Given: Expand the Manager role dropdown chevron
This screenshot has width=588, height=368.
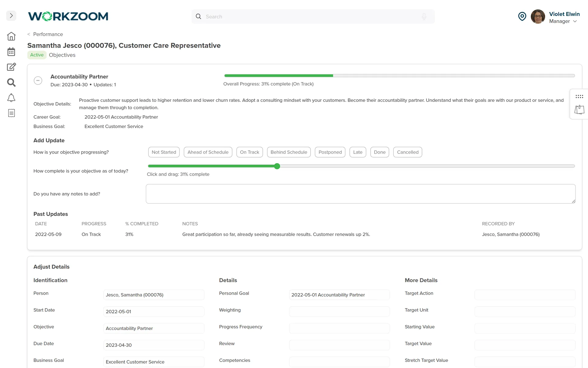Looking at the screenshot, I should [x=575, y=21].
